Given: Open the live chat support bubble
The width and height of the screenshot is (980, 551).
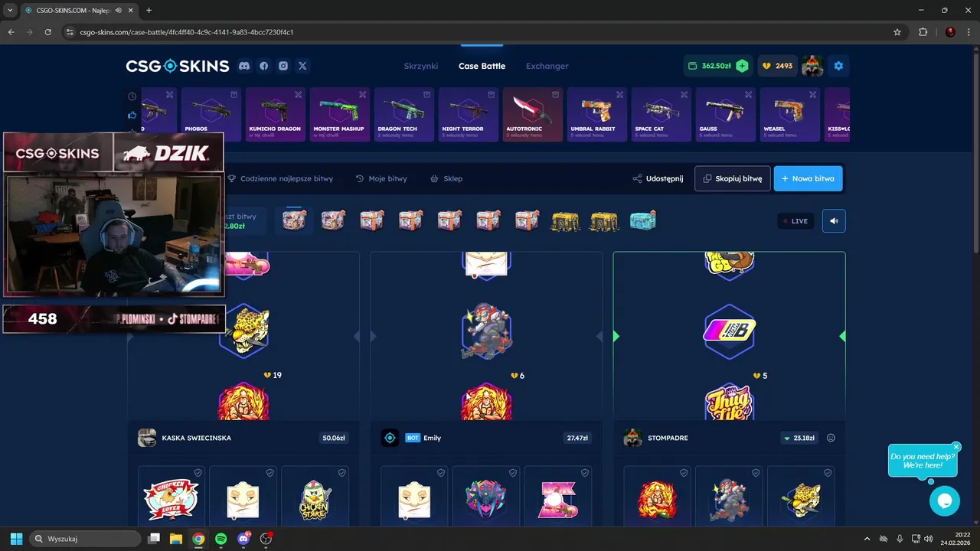Looking at the screenshot, I should tap(944, 501).
